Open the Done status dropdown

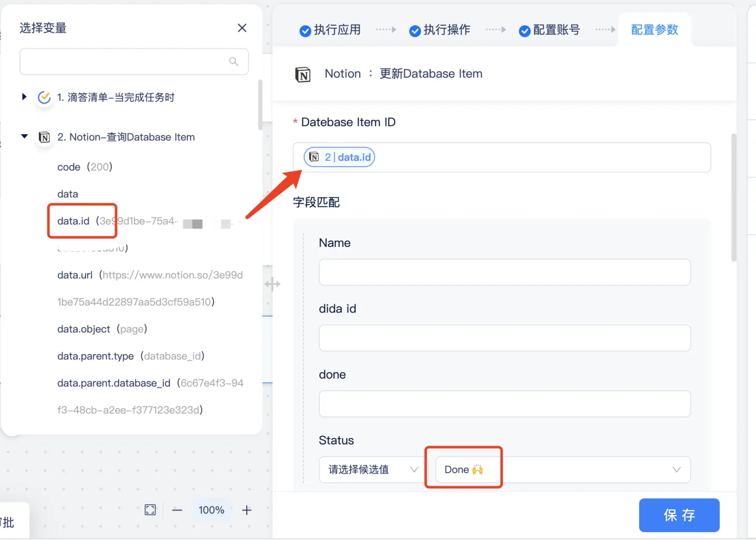tap(563, 470)
